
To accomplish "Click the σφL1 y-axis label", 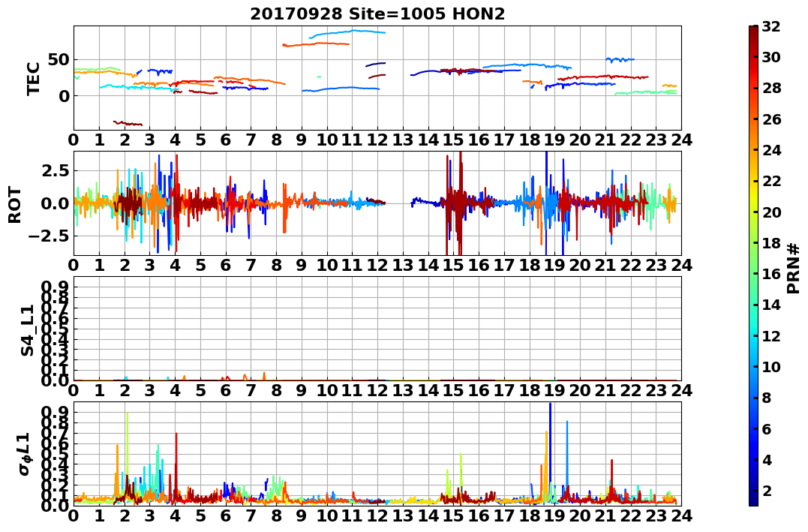I will click(x=26, y=454).
